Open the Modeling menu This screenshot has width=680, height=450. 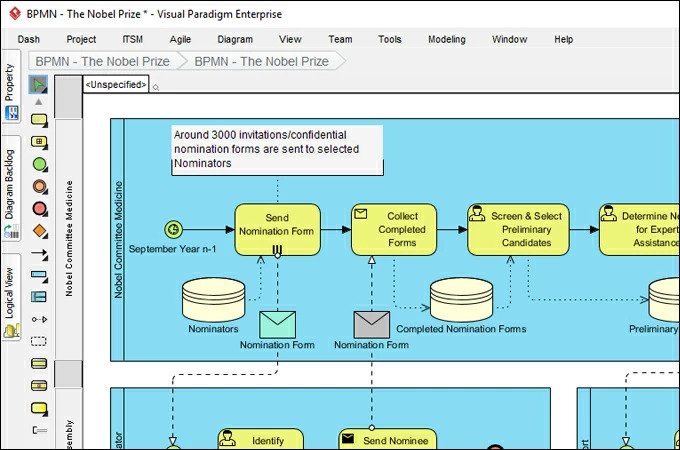[446, 39]
